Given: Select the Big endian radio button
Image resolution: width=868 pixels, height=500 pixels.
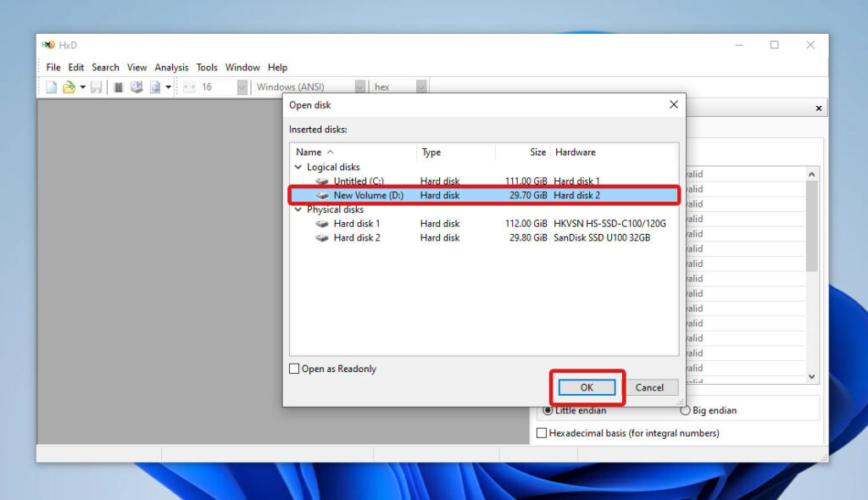Looking at the screenshot, I should point(685,410).
